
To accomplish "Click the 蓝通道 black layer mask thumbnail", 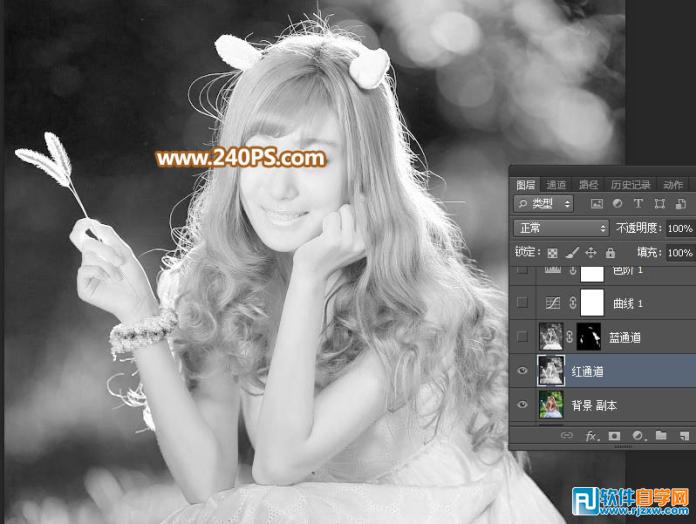I will (589, 336).
